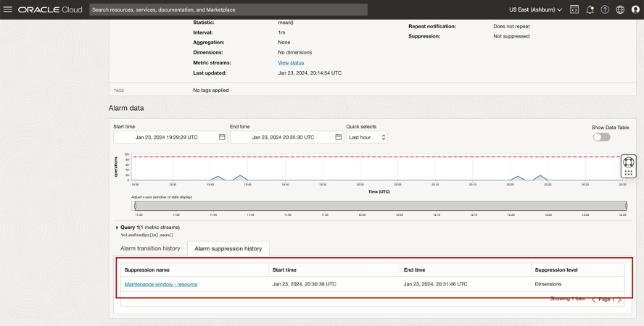Open Maintenance window - resource suppression link
Viewport: 644px width, 326px height.
(x=161, y=284)
